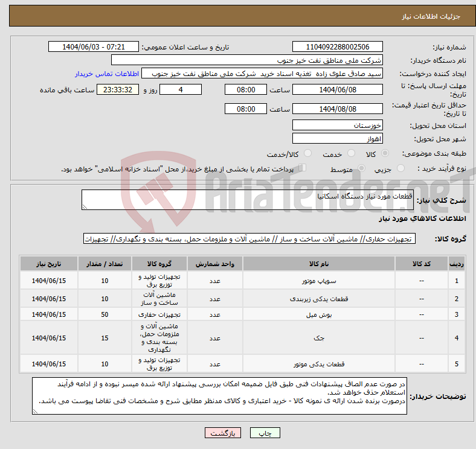
Task: Click the ماشین آلات ساخت و ساز group cell
Action: (x=159, y=299)
